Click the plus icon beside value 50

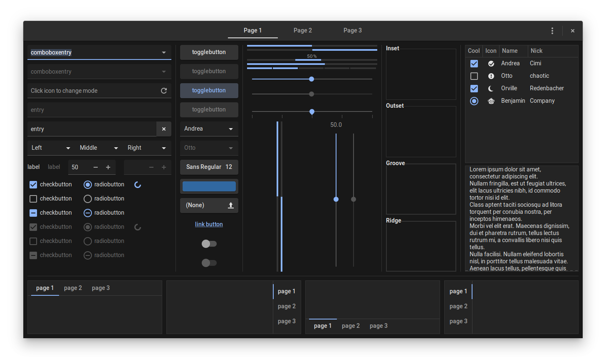[108, 167]
